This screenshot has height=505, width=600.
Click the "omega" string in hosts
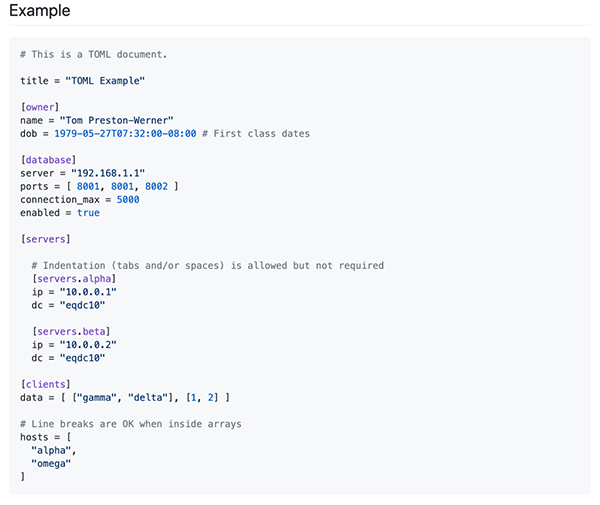coord(52,463)
